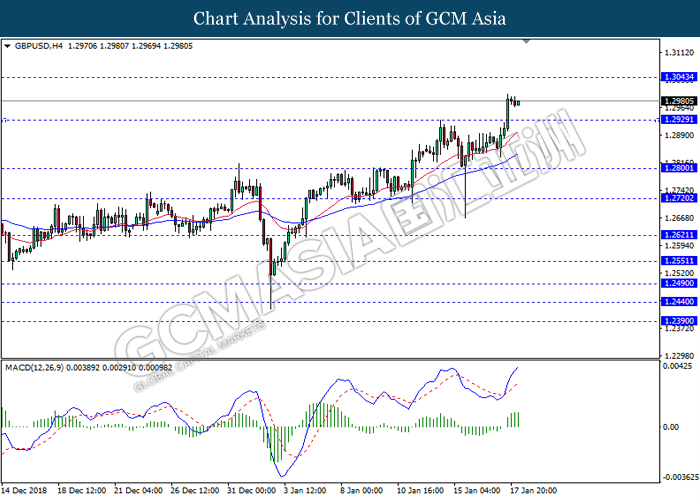Viewport: 700px width, 500px height.
Task: Click the 1.22980 price axis value
Action: click(679, 356)
